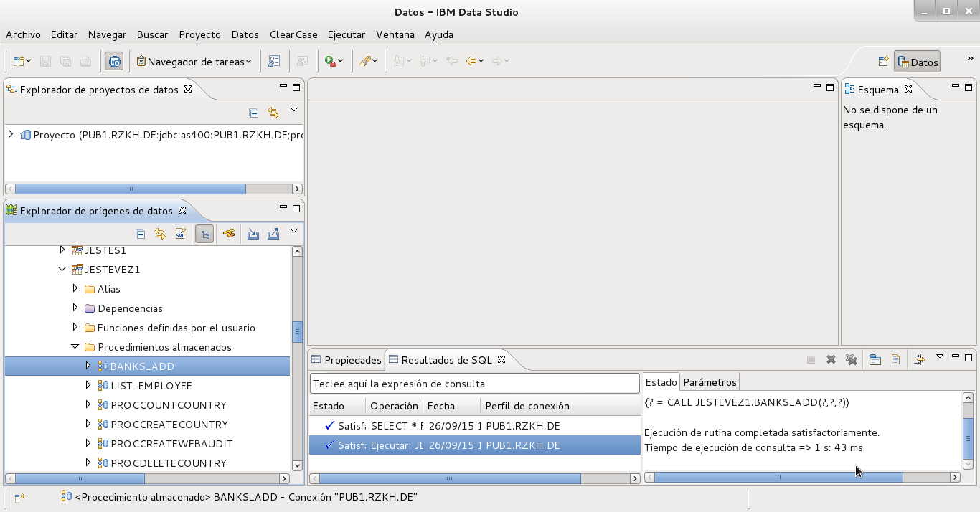
Task: Open the Ejecutar menu
Action: pos(347,34)
